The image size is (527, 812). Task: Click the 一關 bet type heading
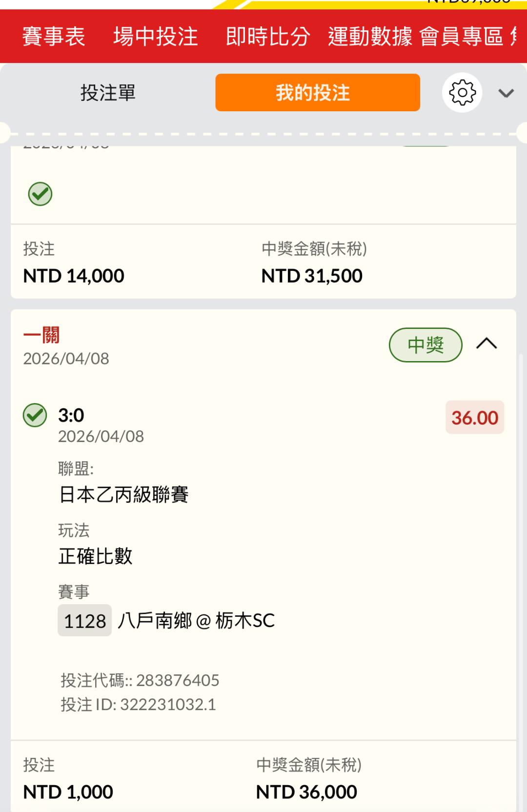(x=41, y=335)
